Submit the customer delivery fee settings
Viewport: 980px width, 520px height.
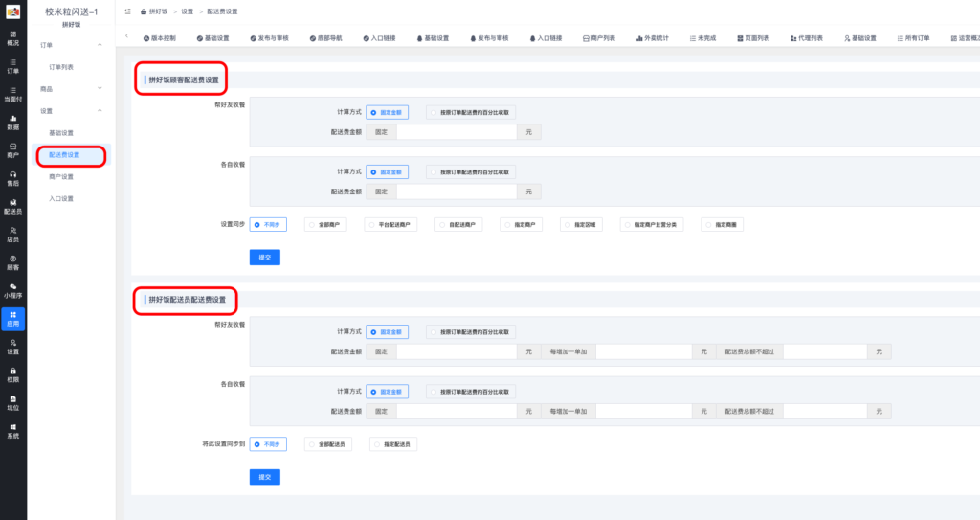pyautogui.click(x=265, y=258)
